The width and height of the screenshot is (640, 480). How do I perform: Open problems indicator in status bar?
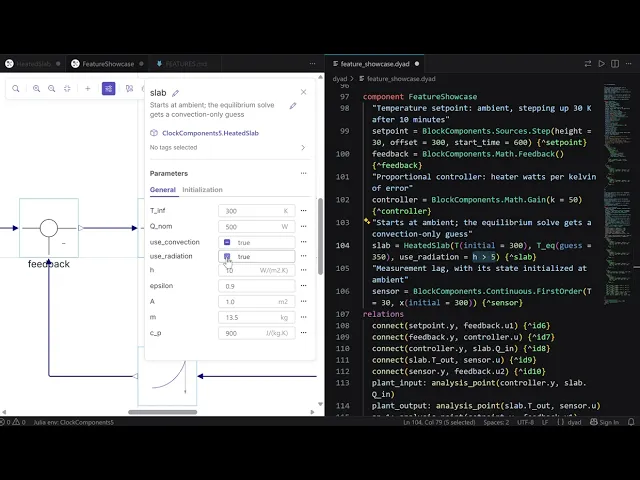coord(13,422)
